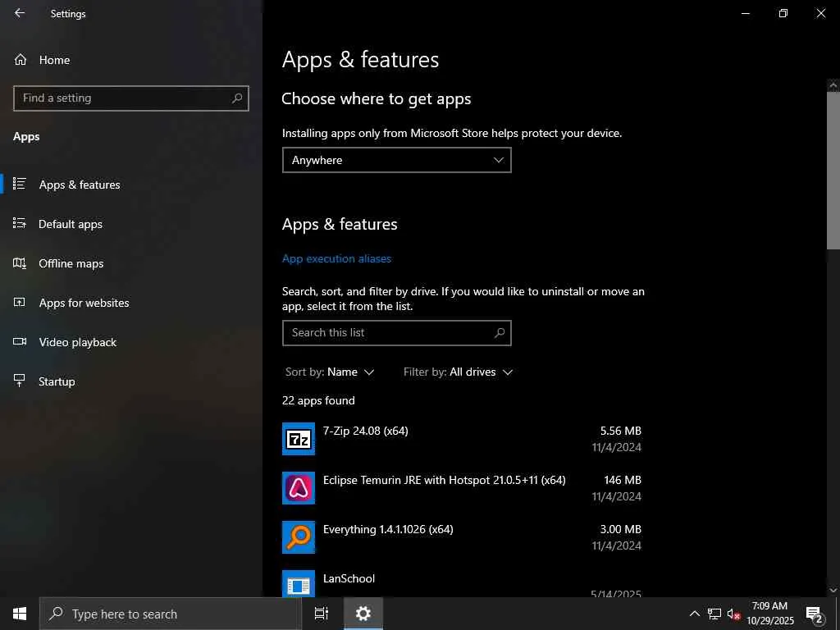Image resolution: width=840 pixels, height=630 pixels.
Task: Click the house icon beside Home
Action: click(x=21, y=59)
